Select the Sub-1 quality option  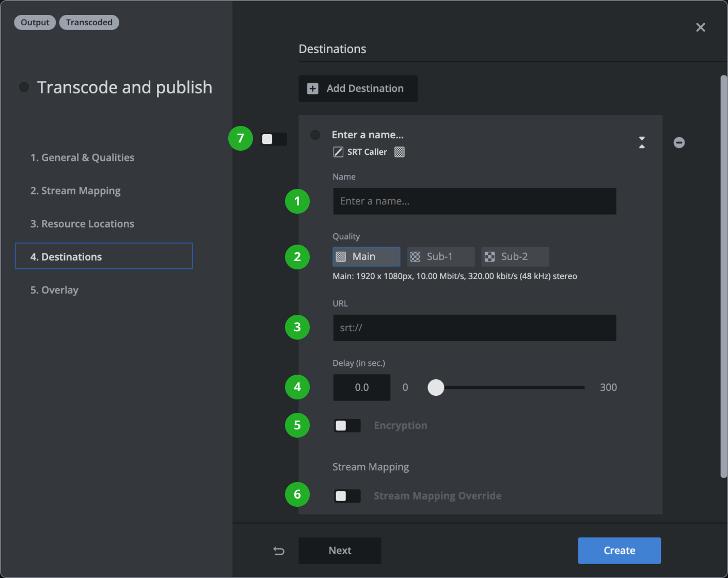click(440, 256)
